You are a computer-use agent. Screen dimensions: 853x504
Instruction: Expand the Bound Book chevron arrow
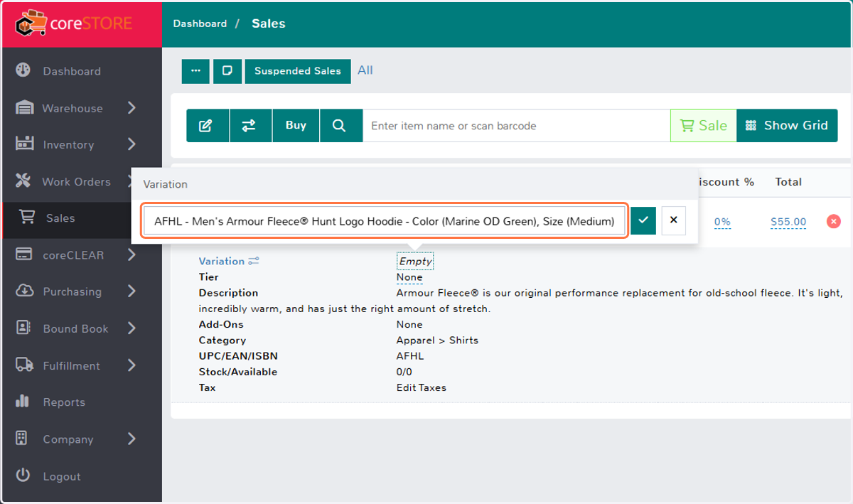click(132, 328)
